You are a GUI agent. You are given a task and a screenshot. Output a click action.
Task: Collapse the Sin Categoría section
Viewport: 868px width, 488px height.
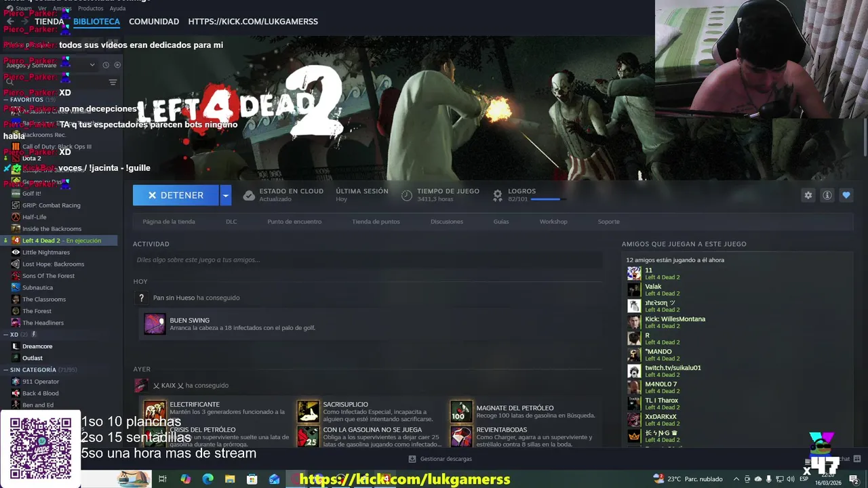pyautogui.click(x=6, y=370)
